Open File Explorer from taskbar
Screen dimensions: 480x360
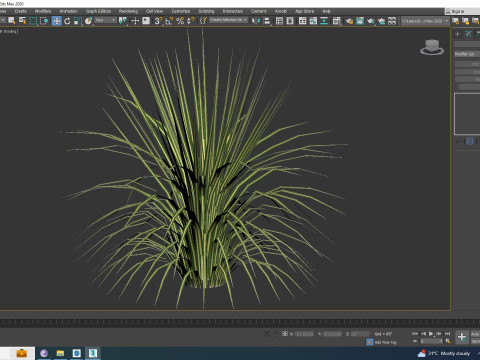60,353
